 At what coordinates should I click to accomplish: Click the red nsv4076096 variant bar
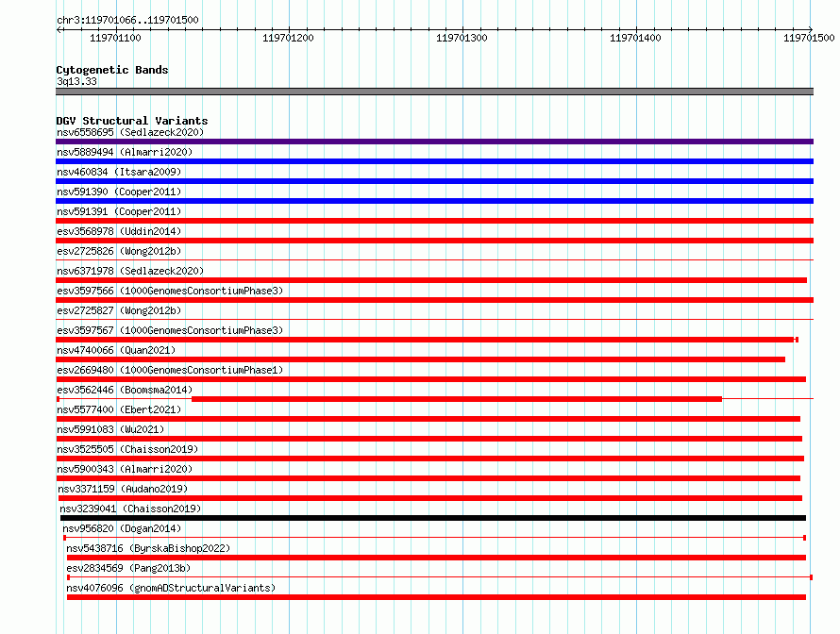(x=437, y=597)
